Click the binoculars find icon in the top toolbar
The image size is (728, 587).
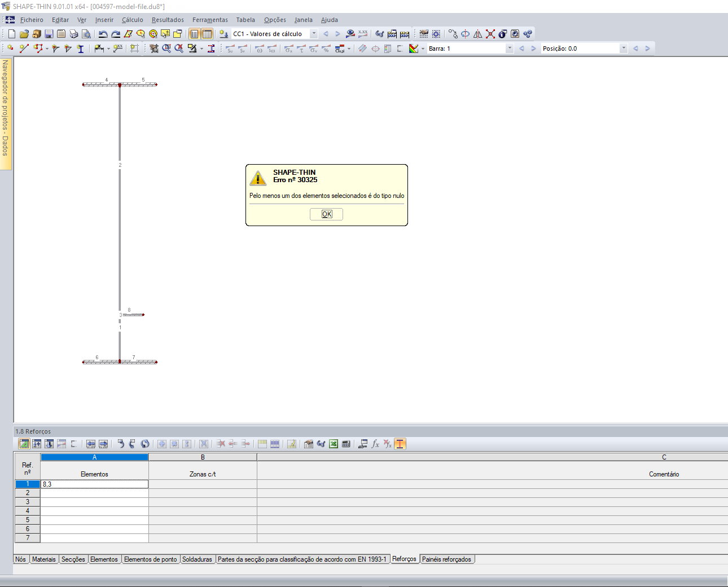click(379, 34)
